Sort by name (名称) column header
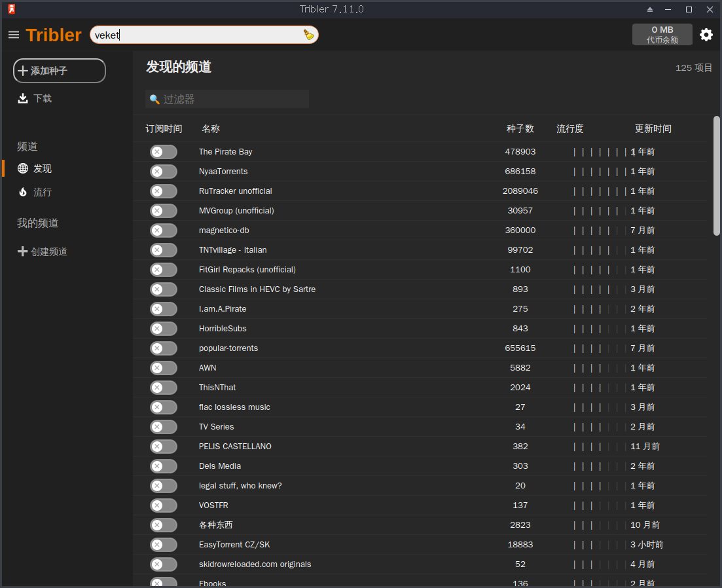Image resolution: width=722 pixels, height=588 pixels. point(211,128)
